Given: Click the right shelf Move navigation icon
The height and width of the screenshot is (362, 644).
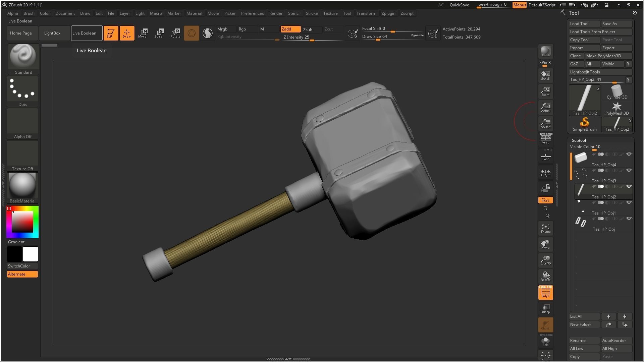Looking at the screenshot, I should (545, 244).
